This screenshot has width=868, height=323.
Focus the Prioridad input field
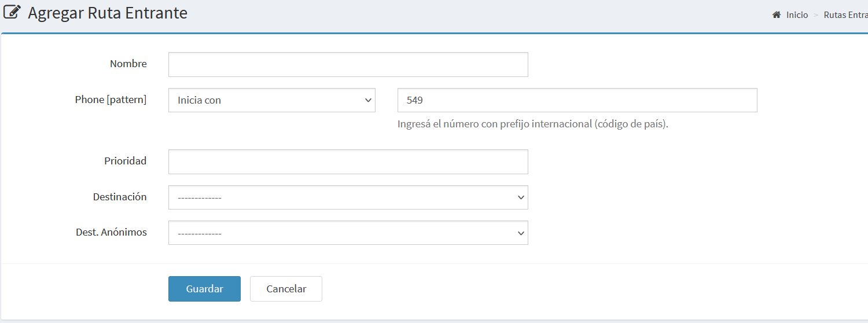pyautogui.click(x=348, y=161)
